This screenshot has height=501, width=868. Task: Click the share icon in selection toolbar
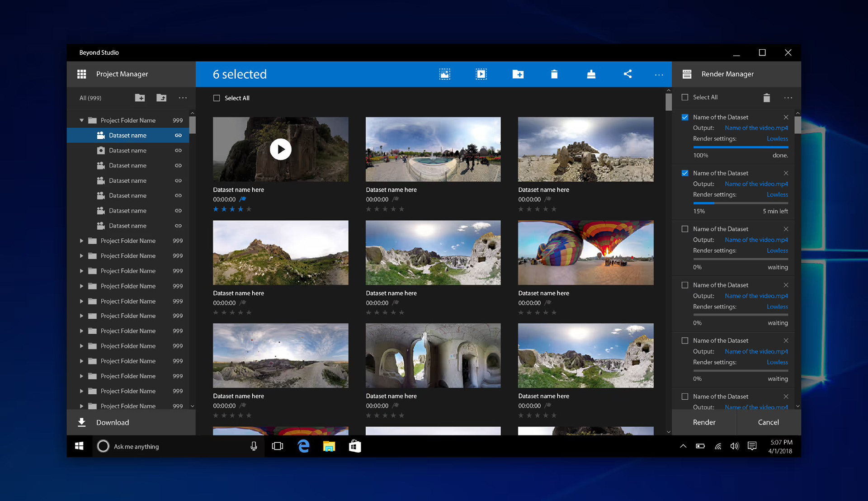click(627, 74)
